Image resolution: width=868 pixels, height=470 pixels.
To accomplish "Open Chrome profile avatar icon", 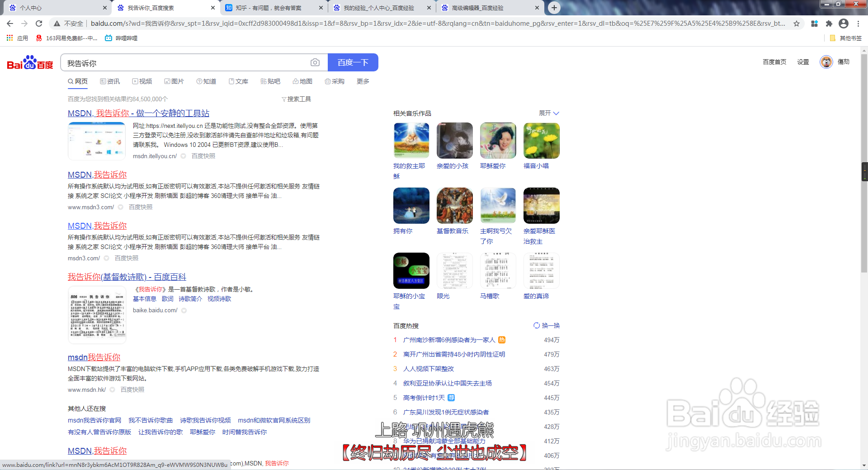I will 844,23.
